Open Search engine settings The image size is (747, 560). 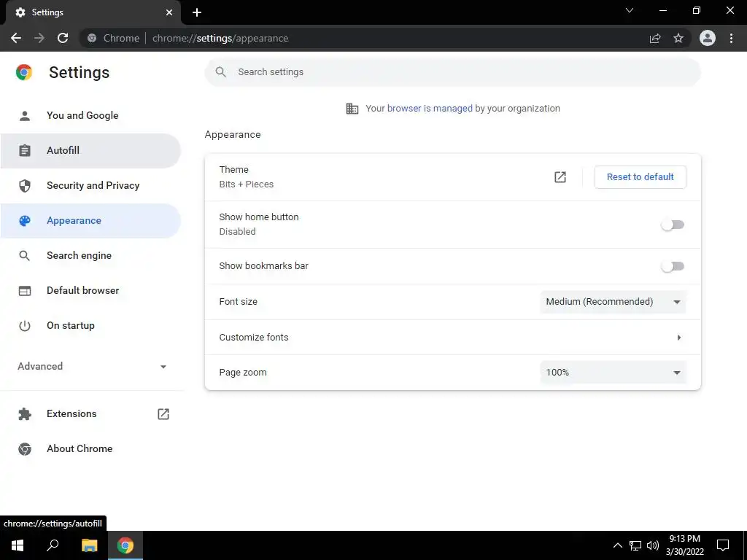(90, 256)
